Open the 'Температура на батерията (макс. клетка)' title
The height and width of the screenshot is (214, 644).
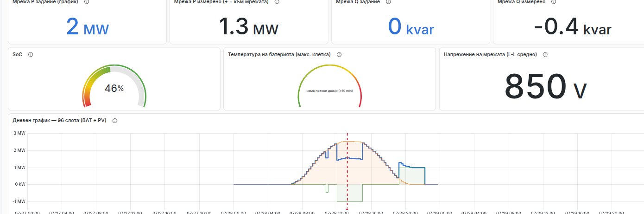click(279, 54)
